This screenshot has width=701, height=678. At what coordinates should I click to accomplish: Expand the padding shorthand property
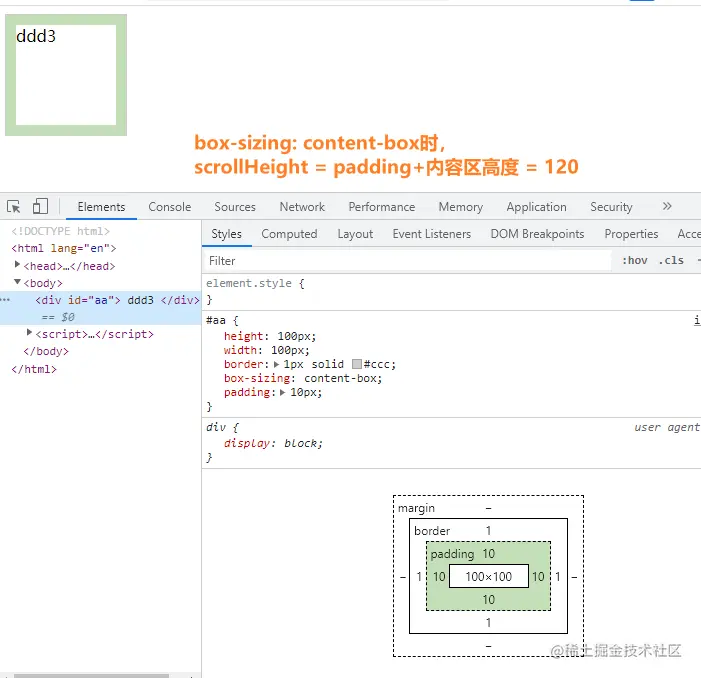283,392
